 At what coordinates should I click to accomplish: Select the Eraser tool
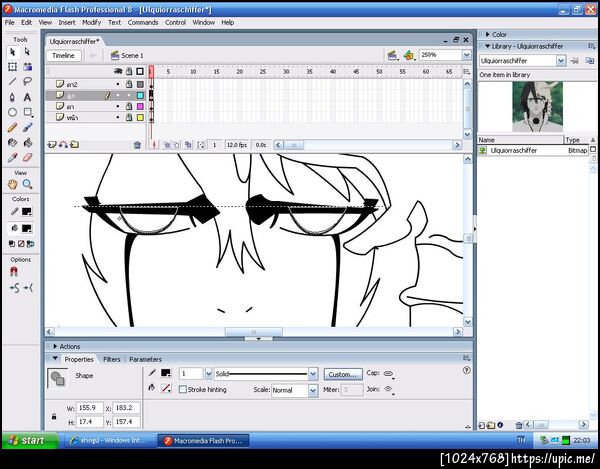click(27, 158)
